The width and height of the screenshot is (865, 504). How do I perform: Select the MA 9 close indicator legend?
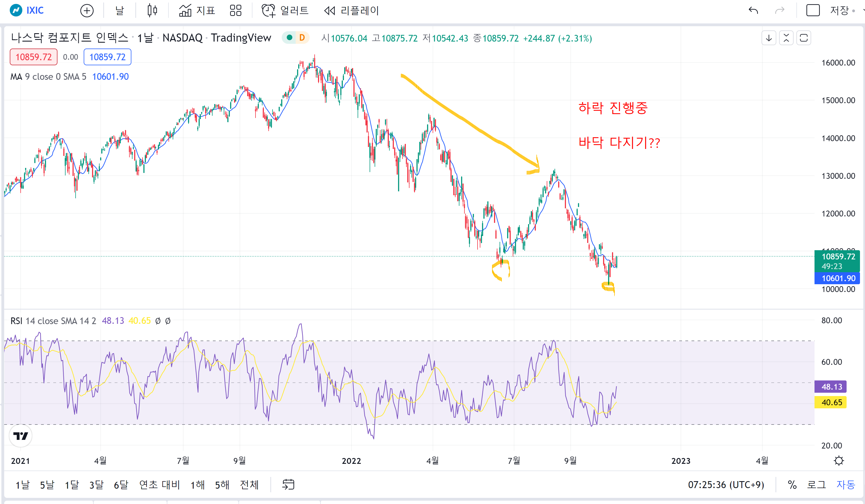tap(49, 76)
